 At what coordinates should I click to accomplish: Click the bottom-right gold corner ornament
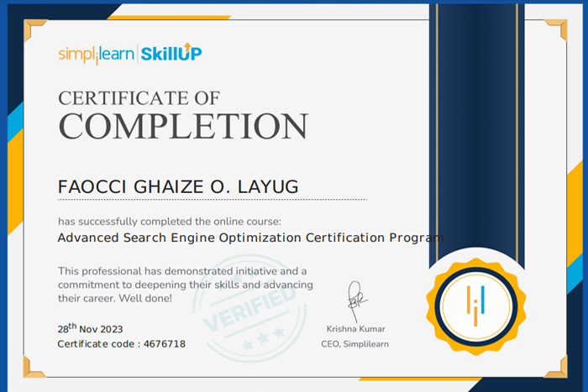point(555,365)
